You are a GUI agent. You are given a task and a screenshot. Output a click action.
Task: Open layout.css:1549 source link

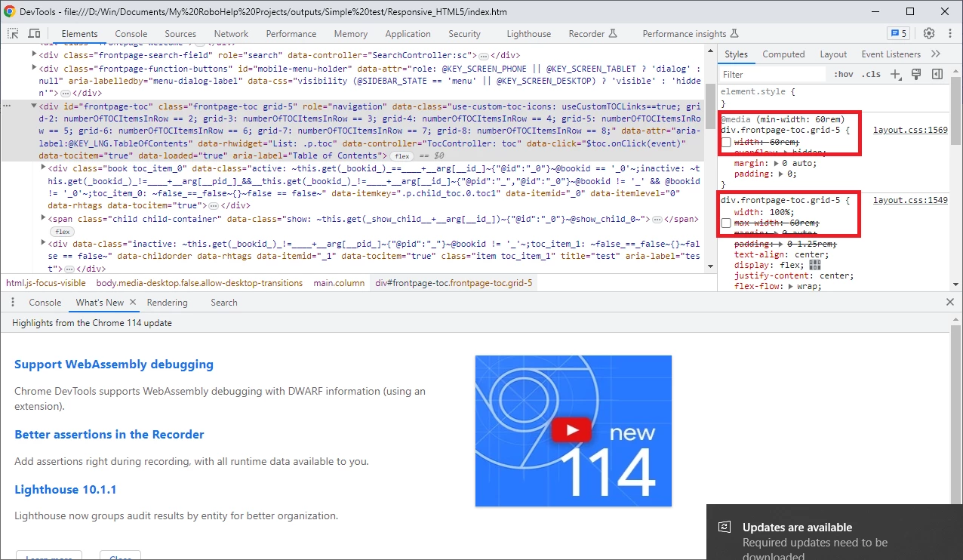tap(910, 200)
